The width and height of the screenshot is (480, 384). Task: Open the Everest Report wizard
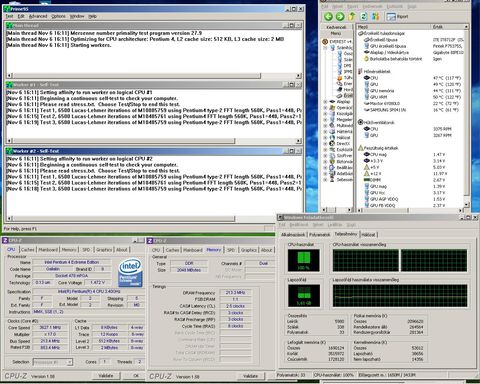(397, 16)
